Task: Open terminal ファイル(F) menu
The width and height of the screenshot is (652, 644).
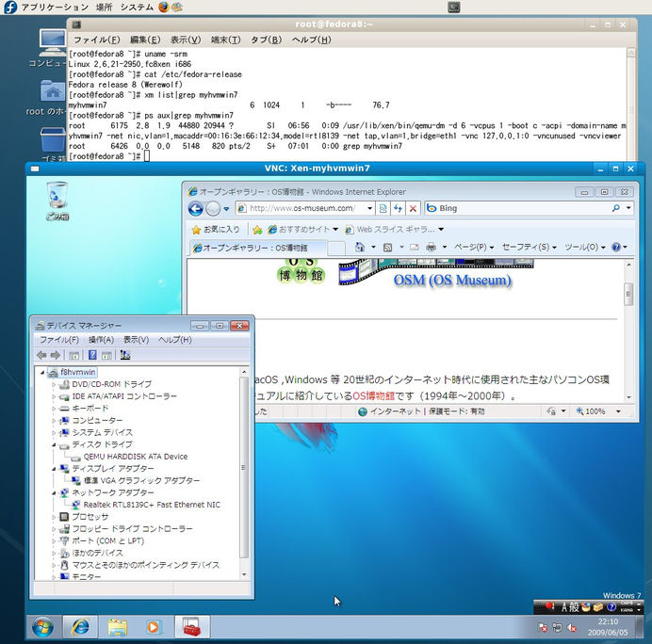Action: pyautogui.click(x=96, y=40)
